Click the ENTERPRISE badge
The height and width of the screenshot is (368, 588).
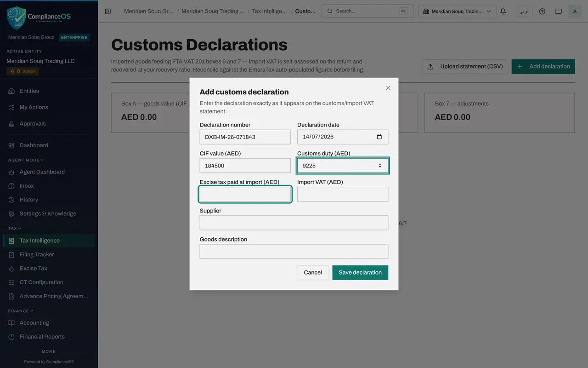(x=74, y=37)
